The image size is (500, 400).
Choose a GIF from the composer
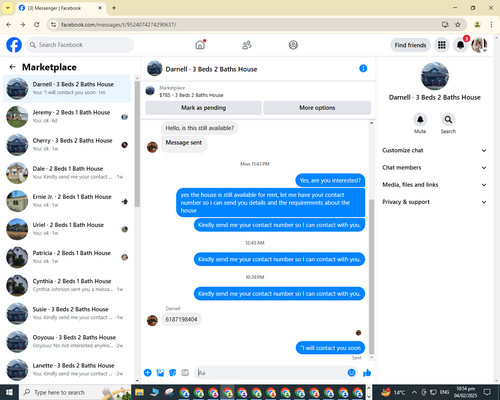click(185, 373)
